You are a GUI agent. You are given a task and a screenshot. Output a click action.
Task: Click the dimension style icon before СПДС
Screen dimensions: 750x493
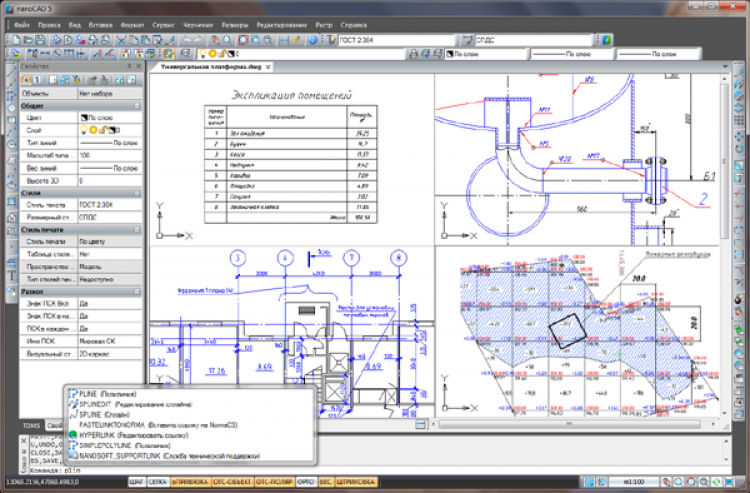point(468,40)
